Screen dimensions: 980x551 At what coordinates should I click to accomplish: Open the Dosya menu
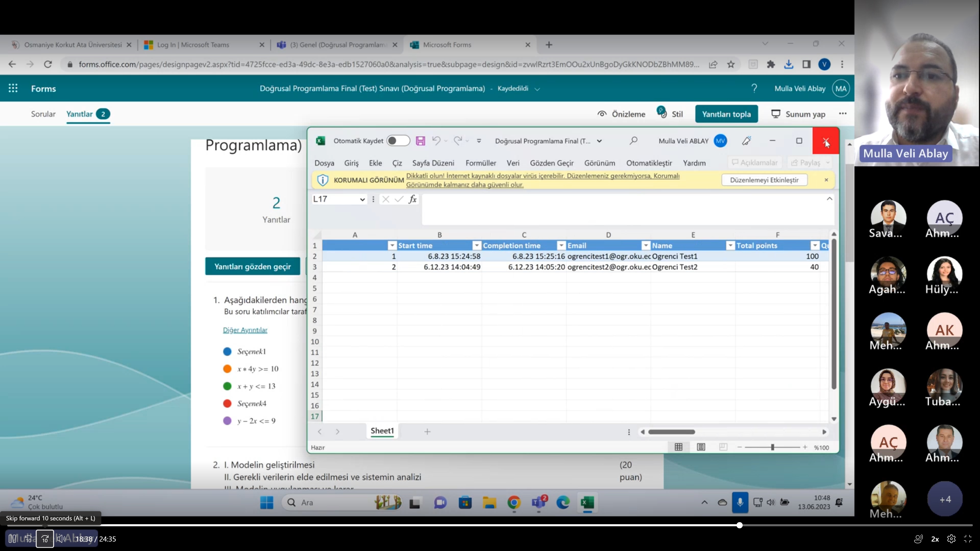tap(324, 163)
